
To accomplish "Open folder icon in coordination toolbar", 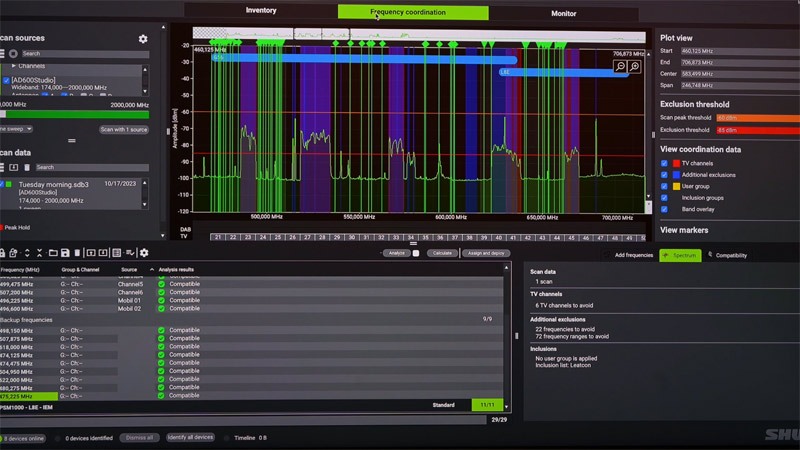I will [x=53, y=253].
